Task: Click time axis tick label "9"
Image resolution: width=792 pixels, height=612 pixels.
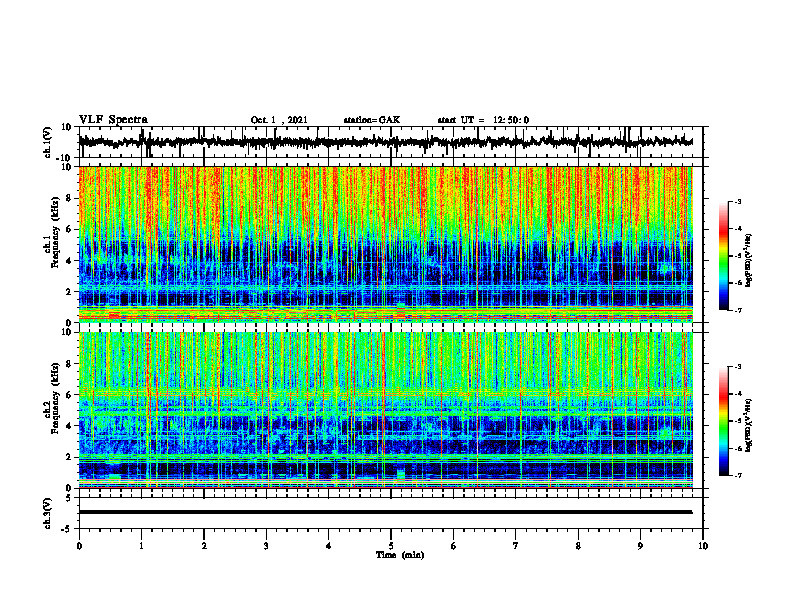Action: click(640, 546)
